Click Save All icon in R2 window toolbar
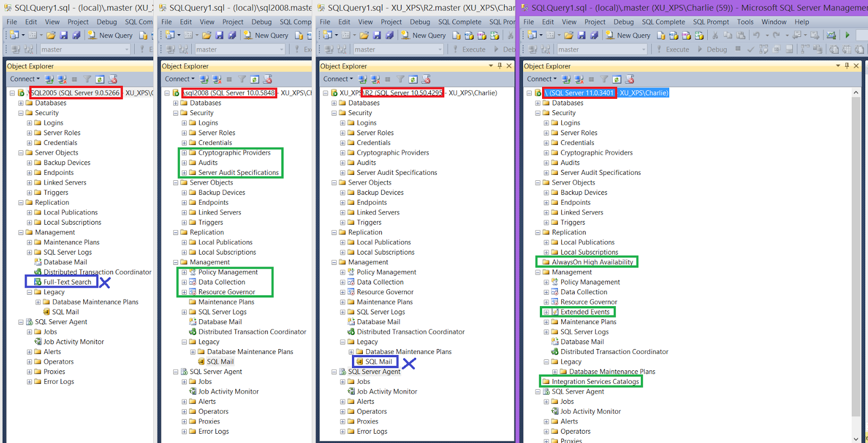This screenshot has height=443, width=868. click(x=389, y=35)
